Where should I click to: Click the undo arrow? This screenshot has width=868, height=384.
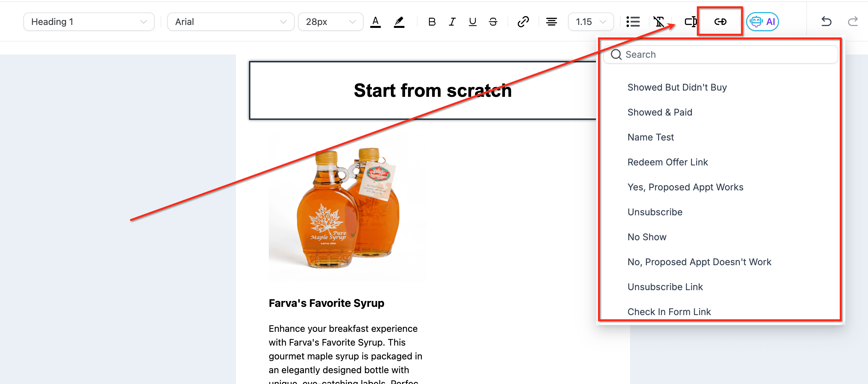[x=826, y=22]
